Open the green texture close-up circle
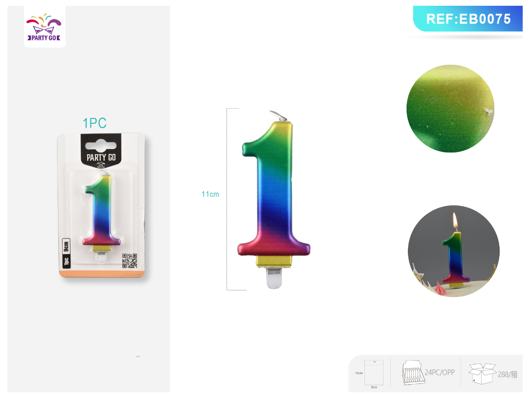Image resolution: width=532 pixels, height=399 pixels. 450,109
